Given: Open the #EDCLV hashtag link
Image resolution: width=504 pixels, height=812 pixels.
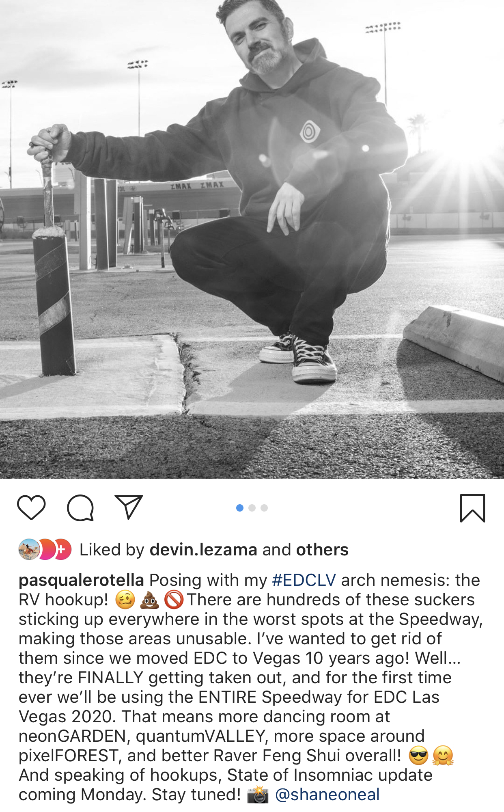Looking at the screenshot, I should point(304,580).
